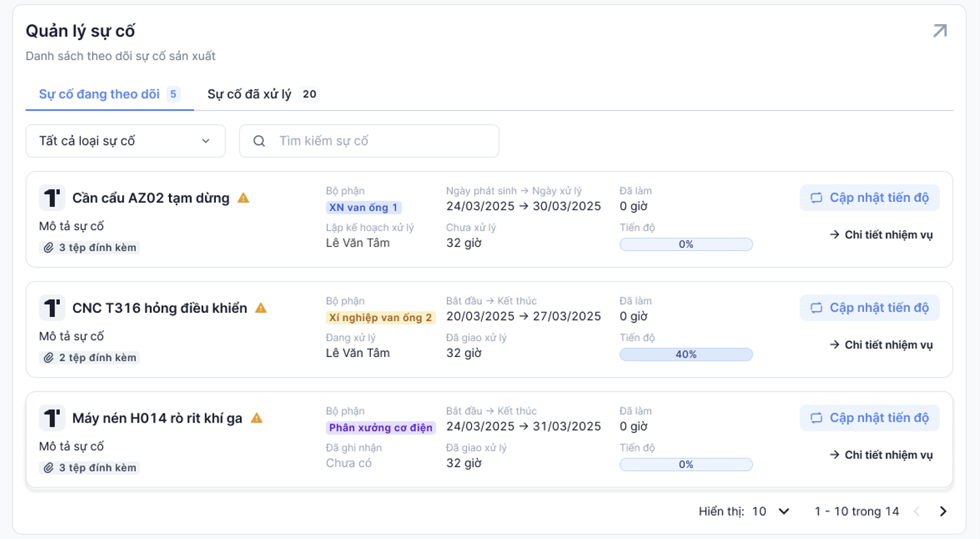The width and height of the screenshot is (980, 539).
Task: Select the Sự cố đang theo dõi tab
Action: coord(109,94)
